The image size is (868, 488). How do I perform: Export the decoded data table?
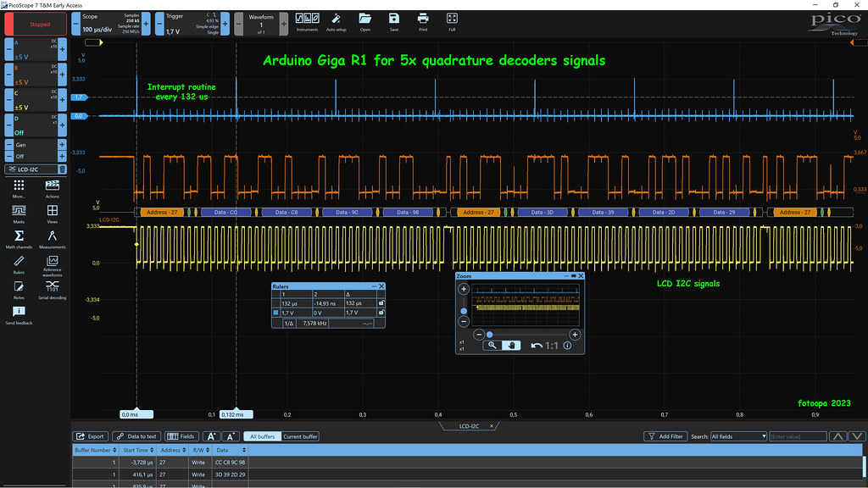coord(90,436)
